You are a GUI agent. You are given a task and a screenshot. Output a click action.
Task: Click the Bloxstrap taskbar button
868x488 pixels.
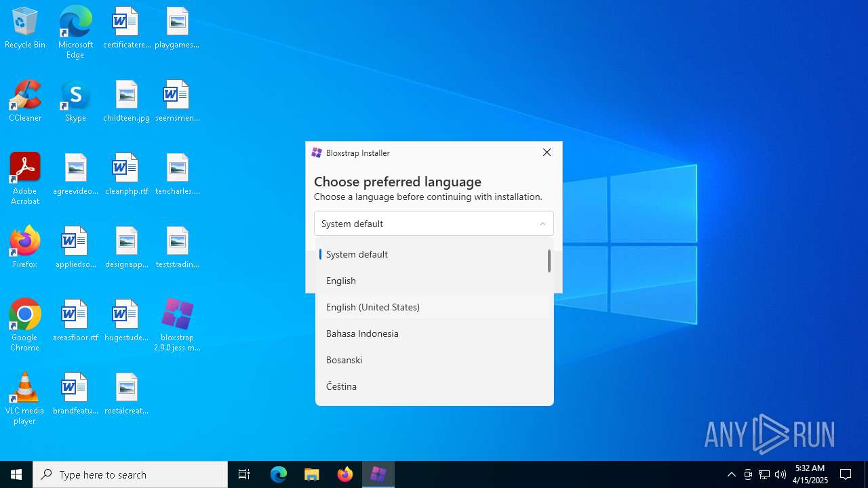click(x=378, y=474)
